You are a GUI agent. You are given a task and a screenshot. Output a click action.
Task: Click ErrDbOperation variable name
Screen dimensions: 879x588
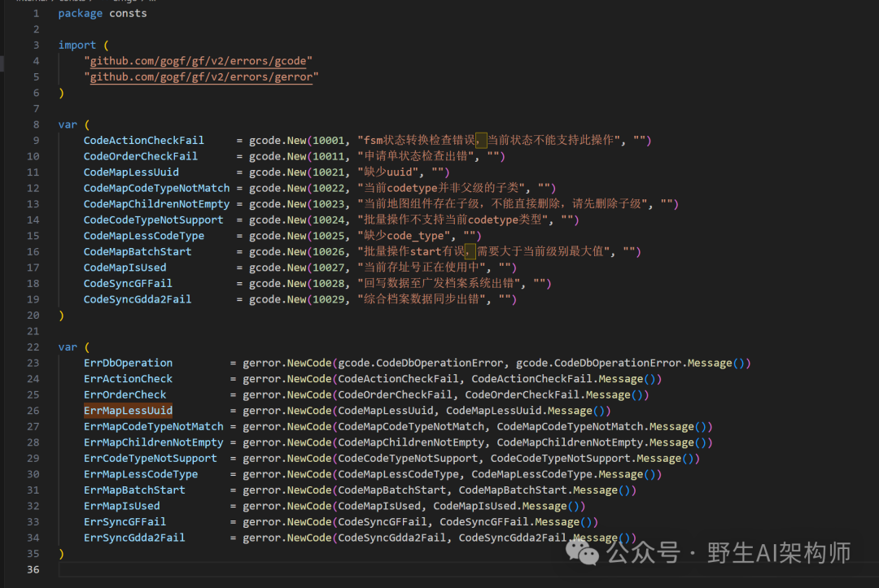(x=128, y=363)
